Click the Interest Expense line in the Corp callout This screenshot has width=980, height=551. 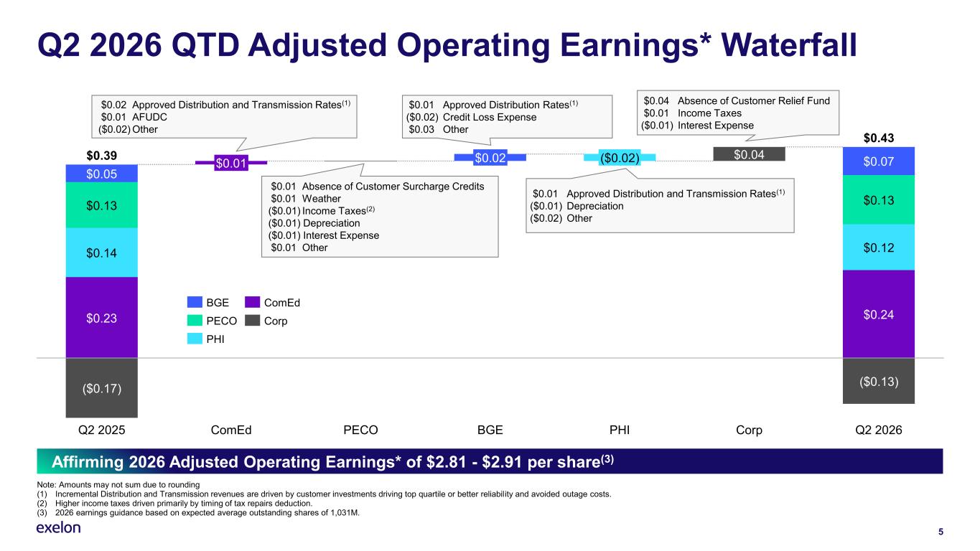[697, 125]
